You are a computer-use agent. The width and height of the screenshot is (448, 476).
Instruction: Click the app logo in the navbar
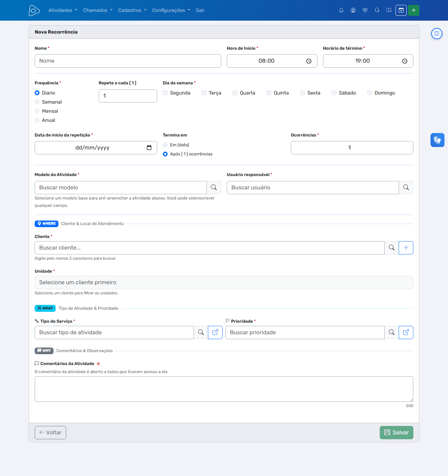point(34,10)
